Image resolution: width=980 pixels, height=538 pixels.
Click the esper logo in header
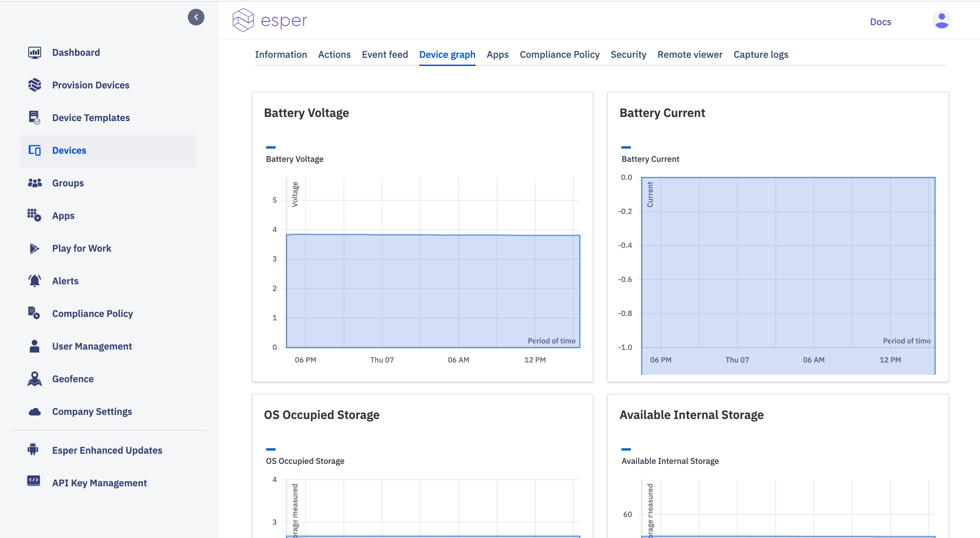click(x=270, y=20)
